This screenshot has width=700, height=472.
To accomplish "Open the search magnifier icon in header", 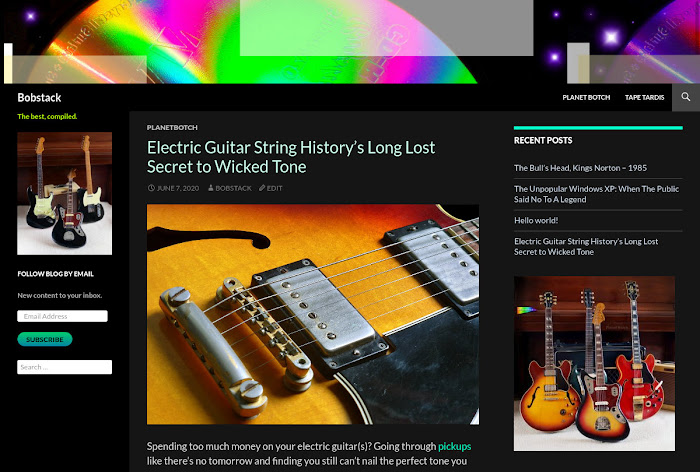I will pyautogui.click(x=686, y=97).
